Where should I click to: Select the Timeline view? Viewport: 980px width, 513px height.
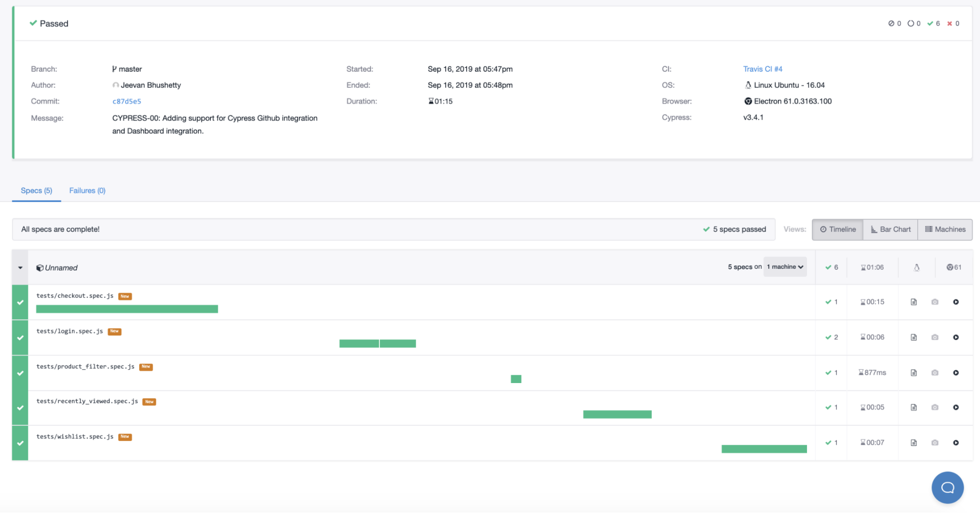point(837,229)
